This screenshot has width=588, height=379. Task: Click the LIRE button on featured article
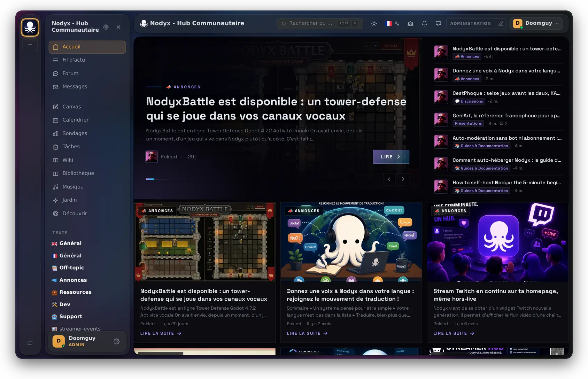pos(391,157)
